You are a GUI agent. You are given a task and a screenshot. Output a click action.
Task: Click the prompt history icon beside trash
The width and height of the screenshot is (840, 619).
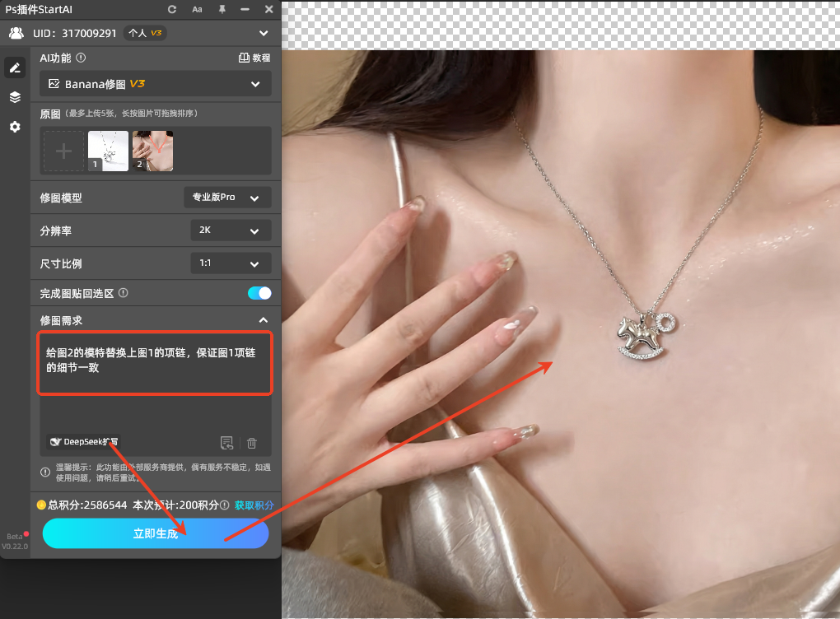tap(227, 443)
